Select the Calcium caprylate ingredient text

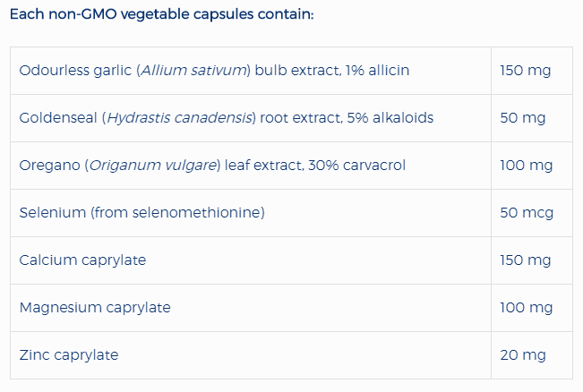[82, 260]
